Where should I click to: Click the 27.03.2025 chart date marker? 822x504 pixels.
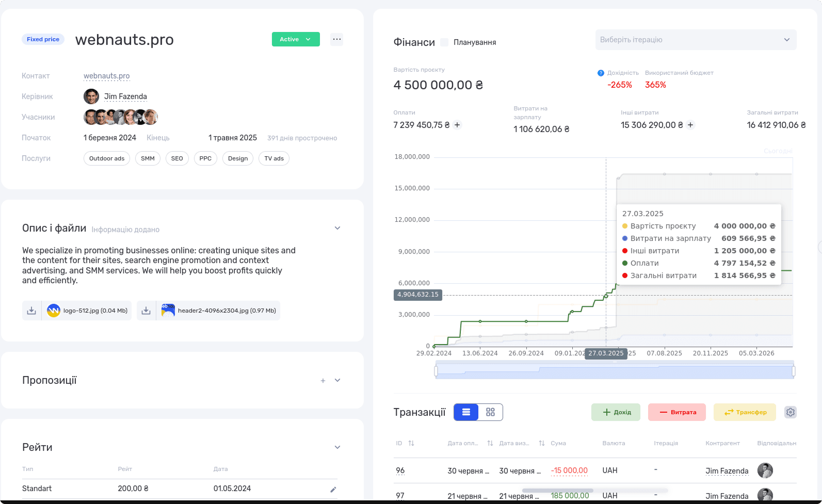[x=606, y=353]
